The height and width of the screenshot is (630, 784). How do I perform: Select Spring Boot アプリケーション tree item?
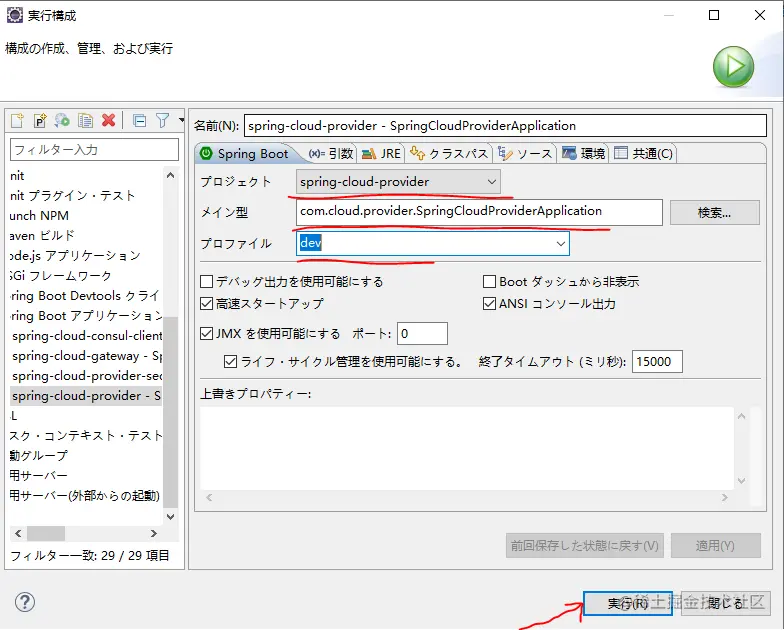pyautogui.click(x=86, y=316)
